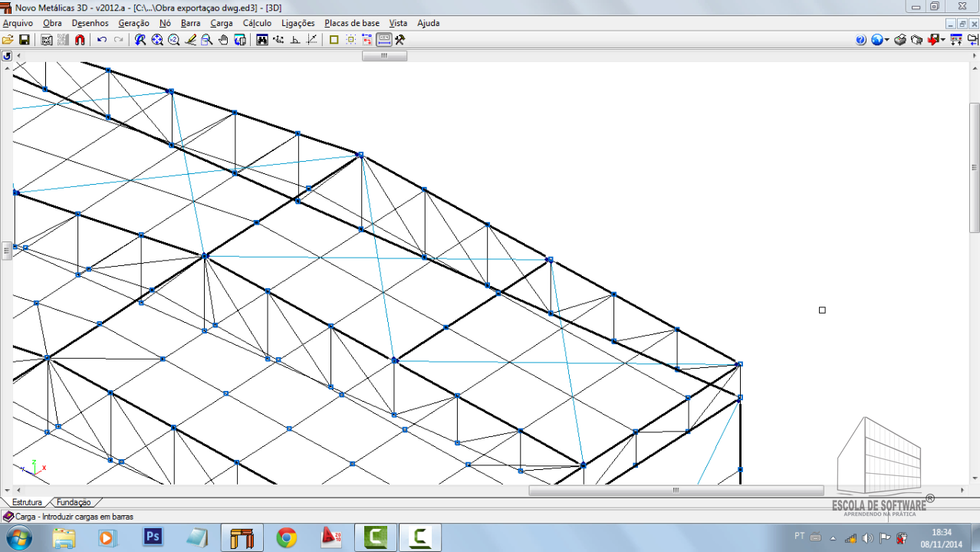The width and height of the screenshot is (980, 552).
Task: Toggle the yellow square frame button
Action: click(334, 40)
